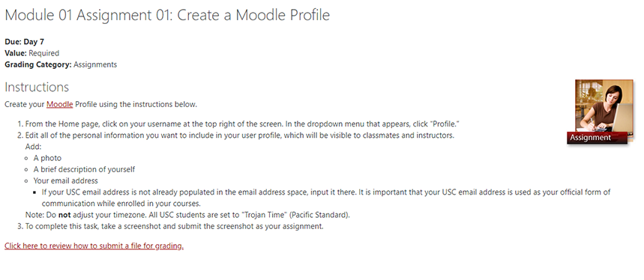The width and height of the screenshot is (644, 280).
Task: Click the Due: Day 7 line
Action: tap(24, 41)
